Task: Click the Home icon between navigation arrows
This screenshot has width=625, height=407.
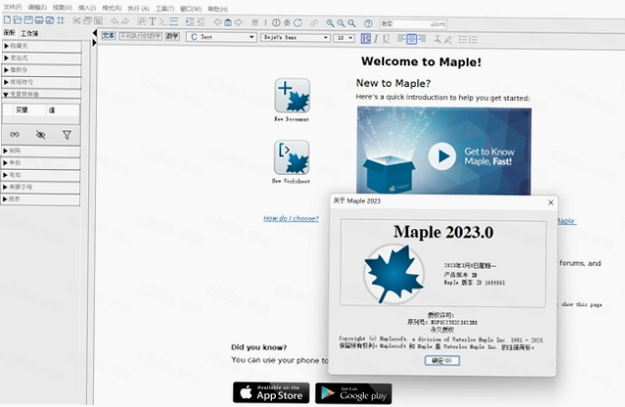Action: click(228, 22)
